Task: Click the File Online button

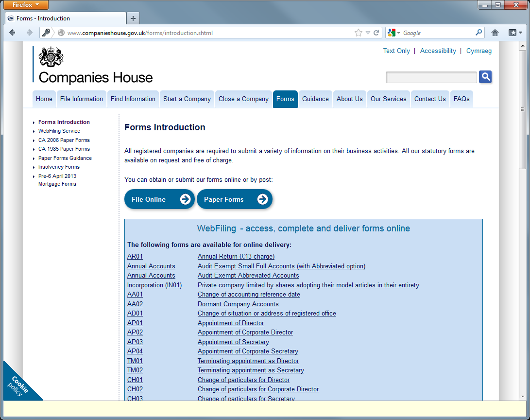Action: click(159, 199)
